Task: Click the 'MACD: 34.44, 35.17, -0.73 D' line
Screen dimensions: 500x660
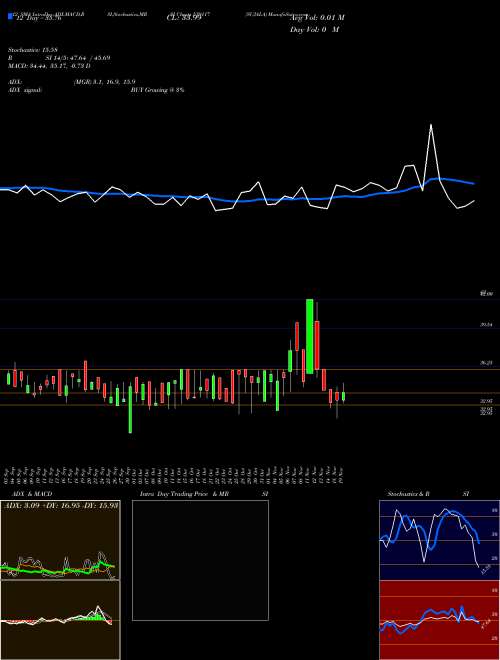Action: point(50,66)
